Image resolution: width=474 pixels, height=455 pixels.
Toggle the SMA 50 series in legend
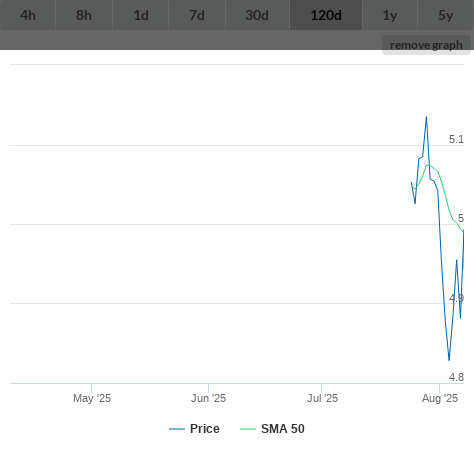pyautogui.click(x=272, y=429)
